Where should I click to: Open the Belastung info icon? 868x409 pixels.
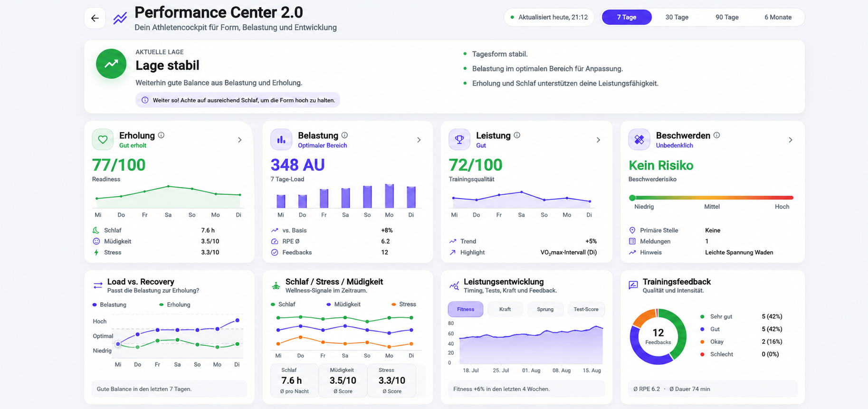[345, 135]
